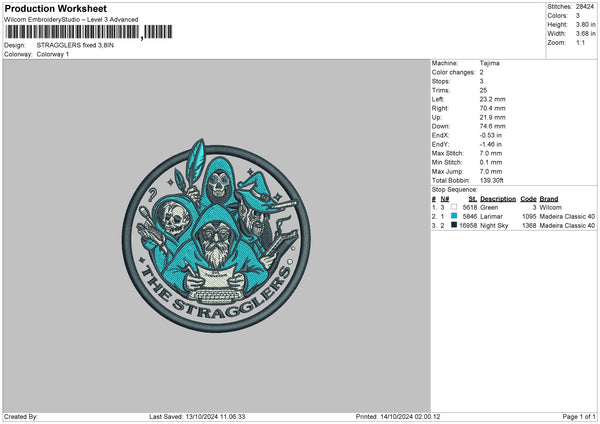Click the 'Page 1 of 1' footer text
The height and width of the screenshot is (424, 600).
579,417
